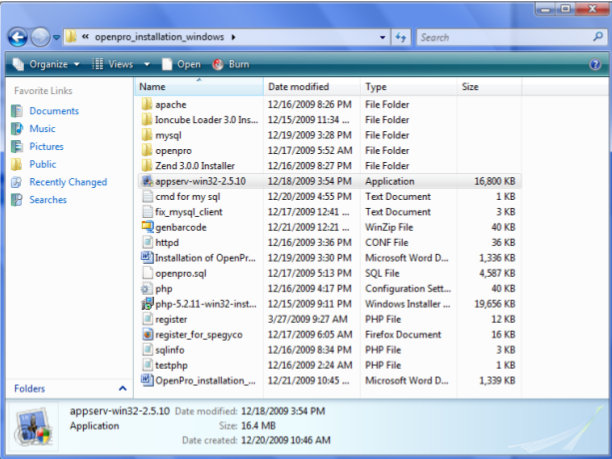This screenshot has width=612, height=459.
Task: Click the Back navigation arrow button
Action: point(18,37)
